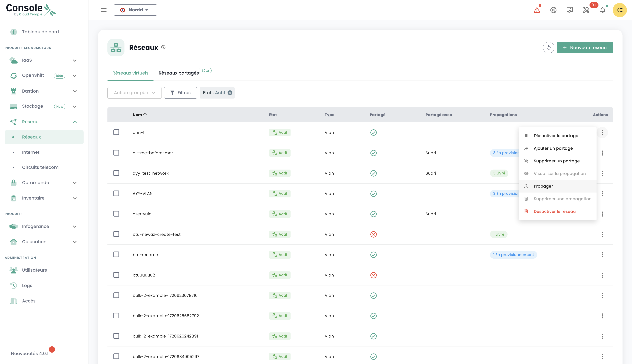Click the help icon beside Réseaux title

coord(163,47)
